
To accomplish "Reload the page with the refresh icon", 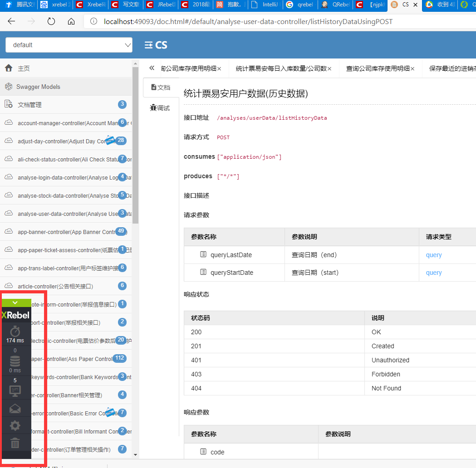I will pos(51,21).
